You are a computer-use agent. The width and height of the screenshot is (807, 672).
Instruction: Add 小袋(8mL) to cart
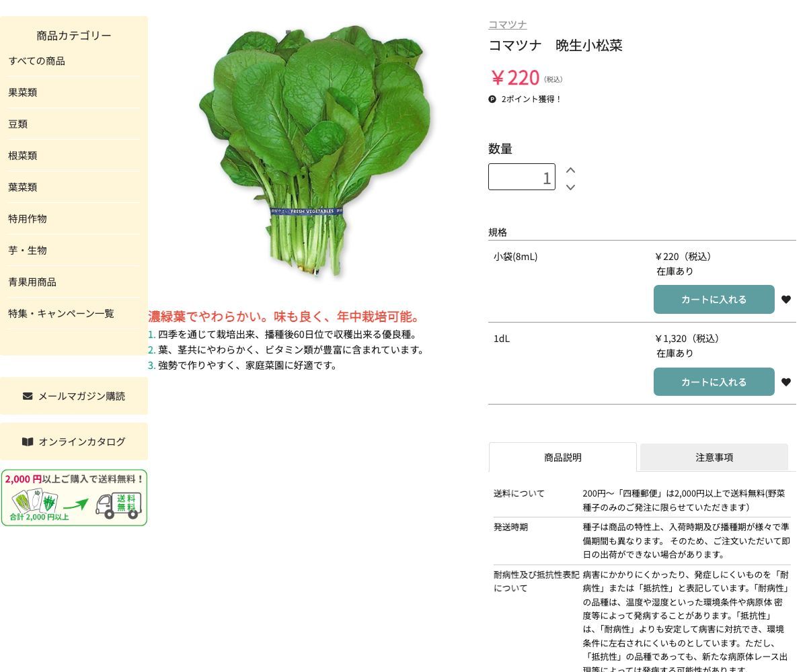coord(714,300)
